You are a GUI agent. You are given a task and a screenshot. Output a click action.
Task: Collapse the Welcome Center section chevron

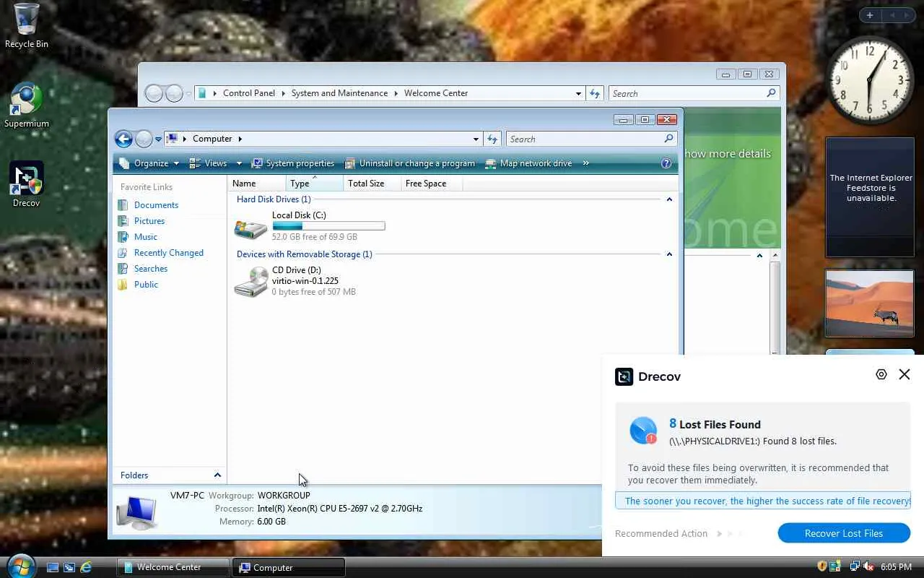coord(759,256)
